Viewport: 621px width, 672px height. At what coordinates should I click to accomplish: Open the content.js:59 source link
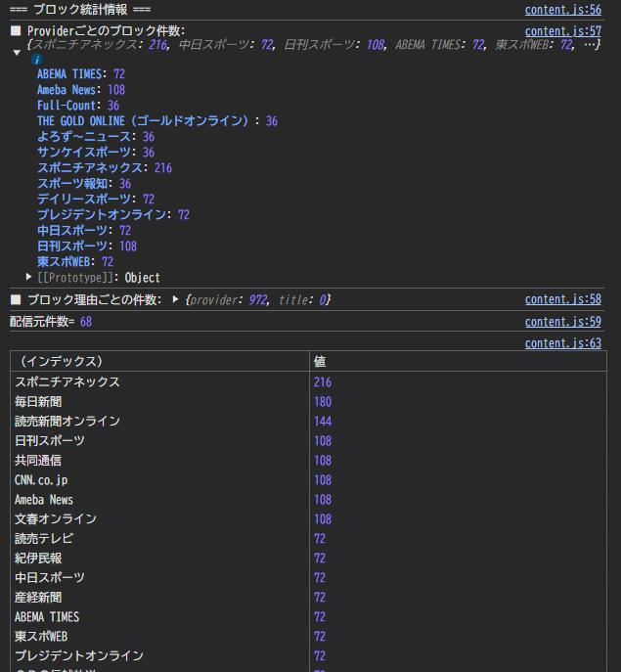[x=562, y=322]
